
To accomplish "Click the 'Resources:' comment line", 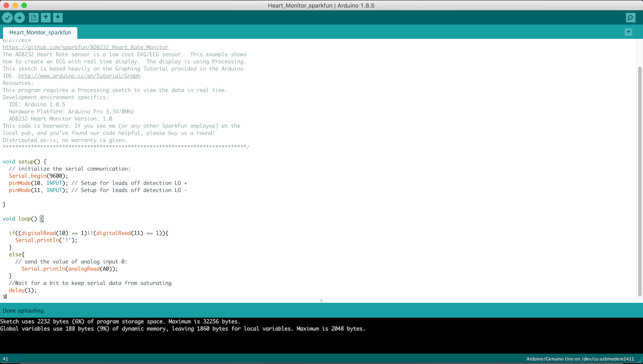I will [x=18, y=83].
